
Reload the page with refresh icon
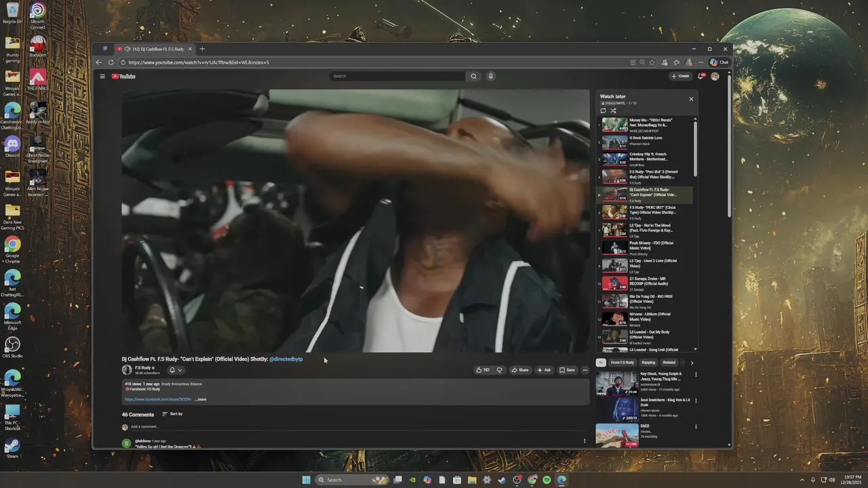click(111, 62)
